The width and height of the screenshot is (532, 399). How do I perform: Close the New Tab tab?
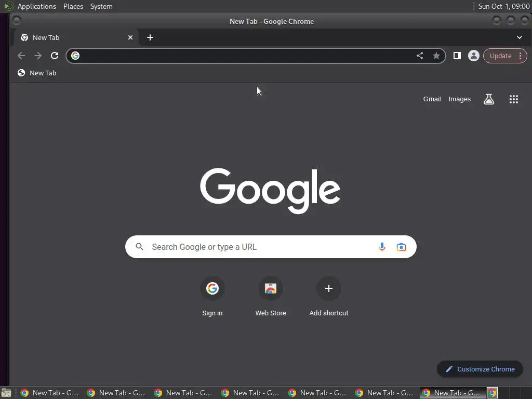[130, 37]
